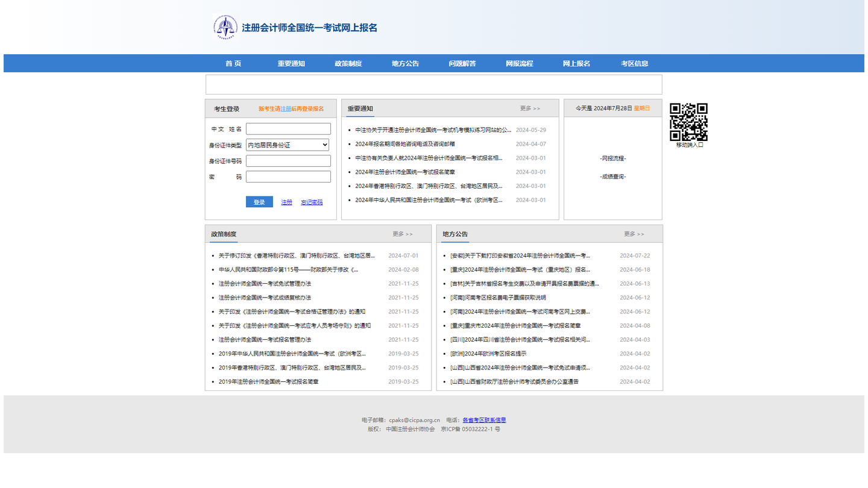
Task: Focus the 身份证件号码 input field
Action: [x=288, y=161]
